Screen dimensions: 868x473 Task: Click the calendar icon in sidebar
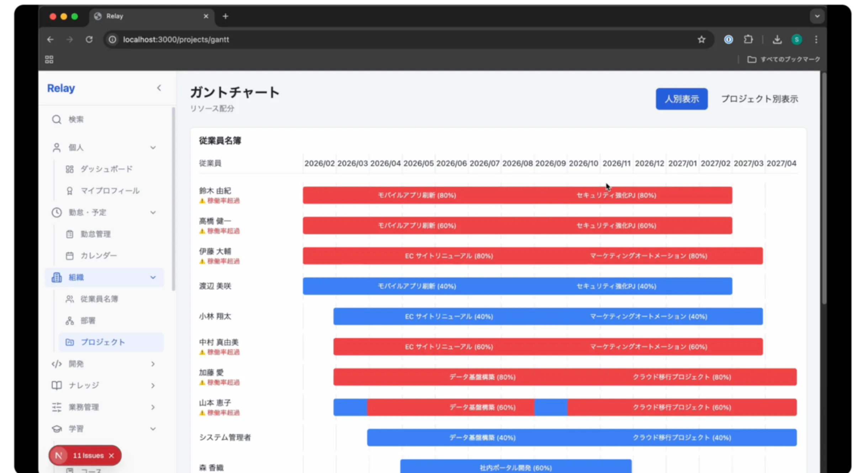tap(70, 256)
